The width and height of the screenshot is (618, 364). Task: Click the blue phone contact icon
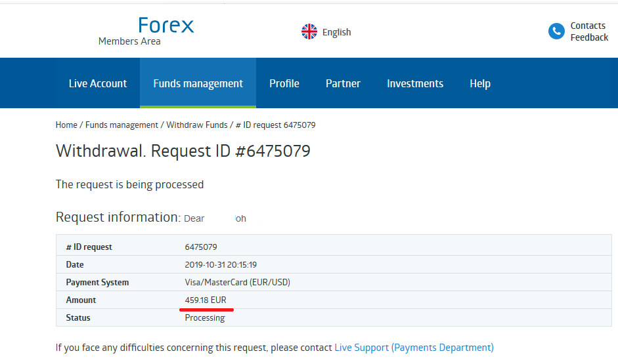click(x=556, y=31)
